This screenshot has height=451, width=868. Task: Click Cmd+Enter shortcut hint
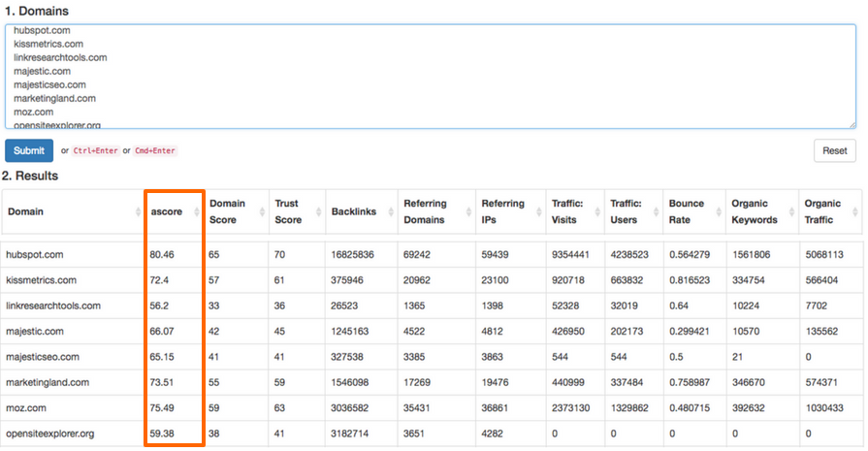155,150
